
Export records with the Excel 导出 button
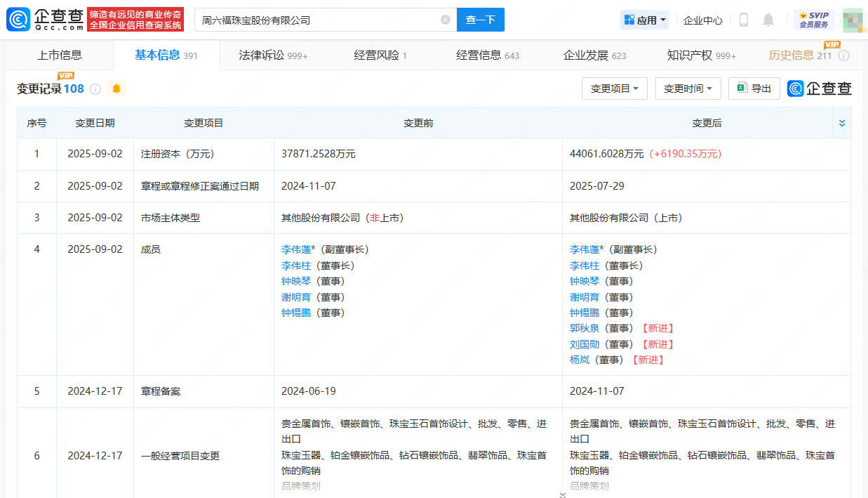point(754,89)
